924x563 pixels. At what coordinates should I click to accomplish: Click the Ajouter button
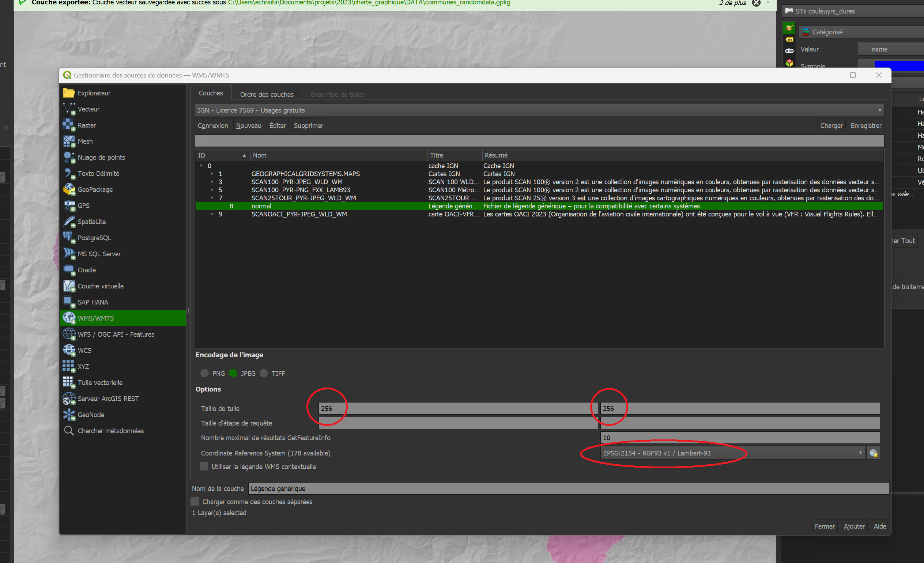[854, 526]
